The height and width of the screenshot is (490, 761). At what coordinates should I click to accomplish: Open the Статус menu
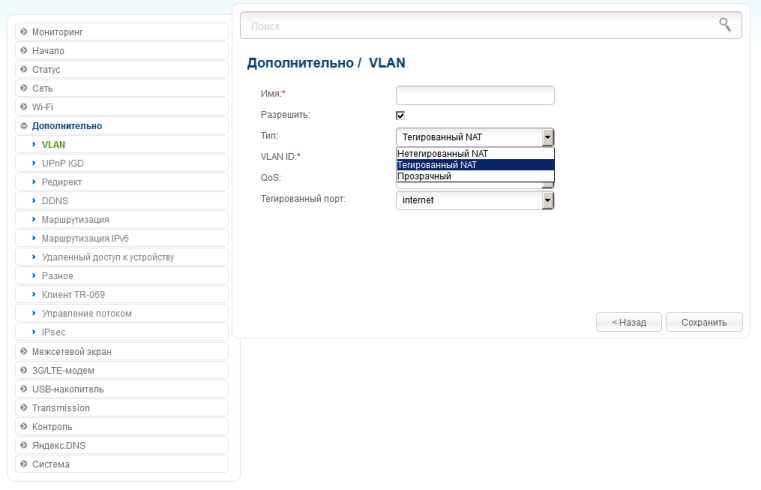point(122,69)
